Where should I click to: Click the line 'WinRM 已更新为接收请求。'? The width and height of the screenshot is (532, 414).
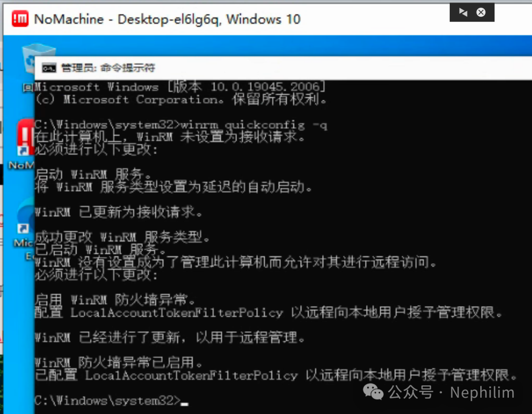pos(119,212)
